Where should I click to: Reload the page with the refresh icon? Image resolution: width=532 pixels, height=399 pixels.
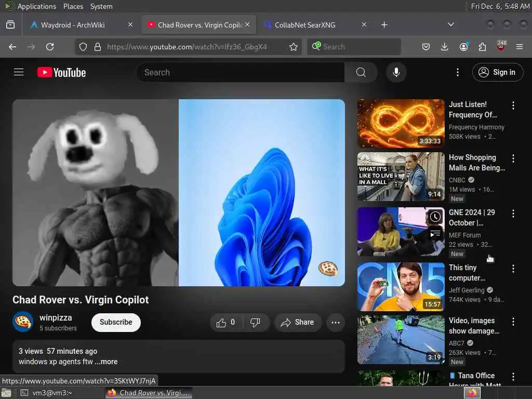pyautogui.click(x=50, y=47)
